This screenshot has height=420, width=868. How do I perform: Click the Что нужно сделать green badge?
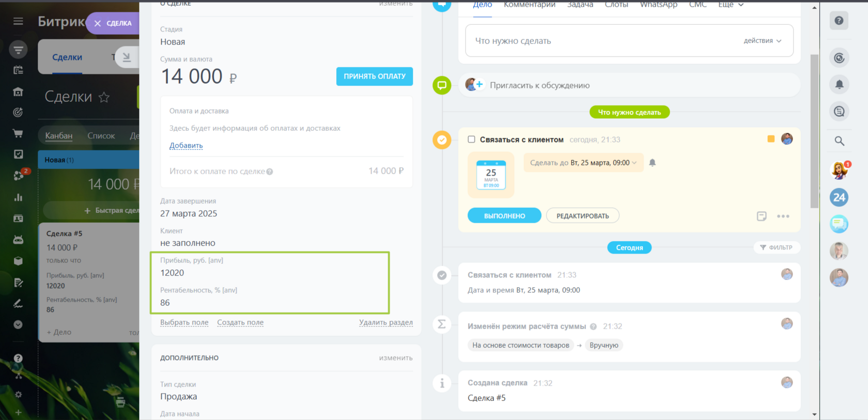[x=629, y=112]
